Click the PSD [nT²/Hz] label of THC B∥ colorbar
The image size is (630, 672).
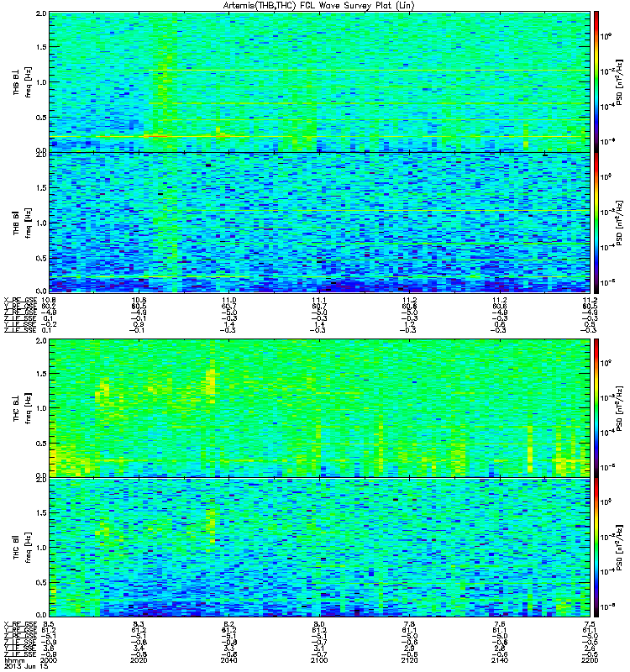(x=620, y=548)
